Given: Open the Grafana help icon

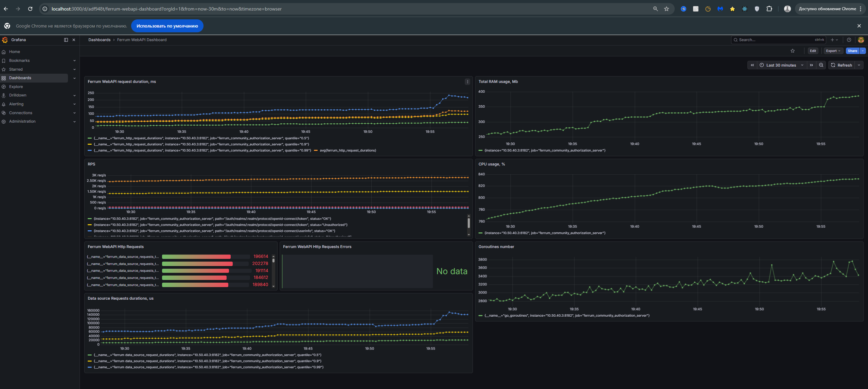Looking at the screenshot, I should [849, 40].
